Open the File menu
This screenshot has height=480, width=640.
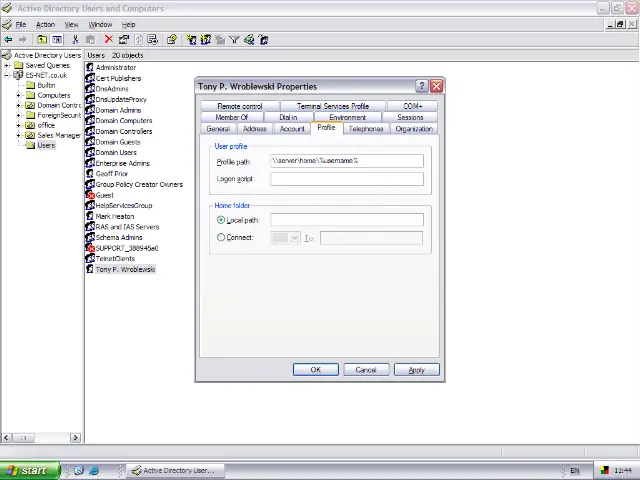21,24
